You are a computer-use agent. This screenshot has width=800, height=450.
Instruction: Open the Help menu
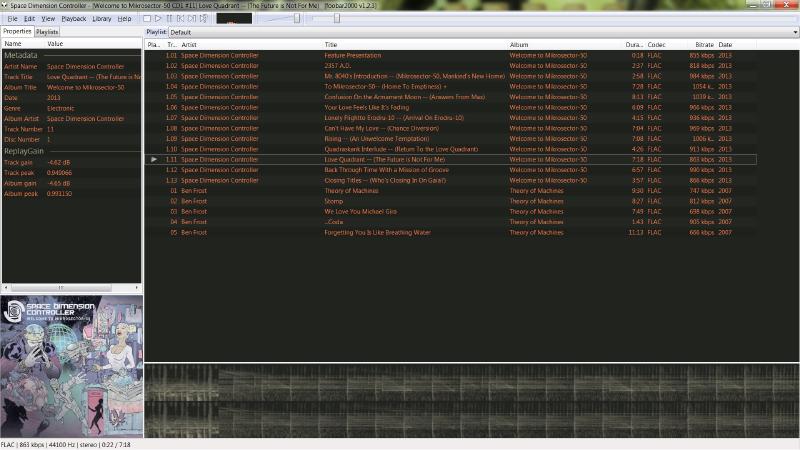point(124,19)
